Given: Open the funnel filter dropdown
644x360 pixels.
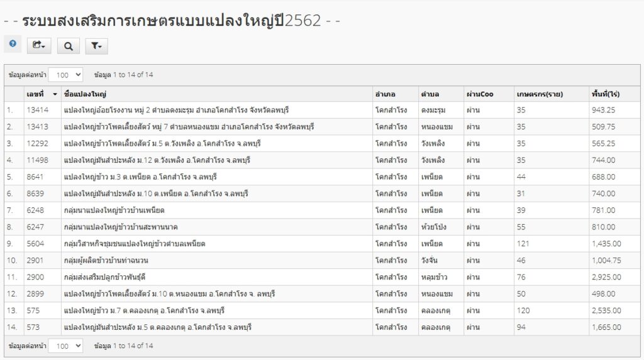Looking at the screenshot, I should click(96, 45).
